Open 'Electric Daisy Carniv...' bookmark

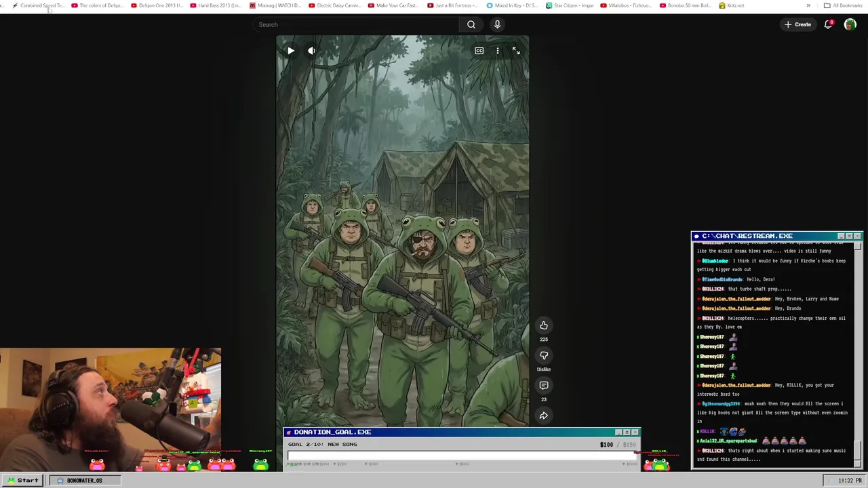tap(335, 5)
